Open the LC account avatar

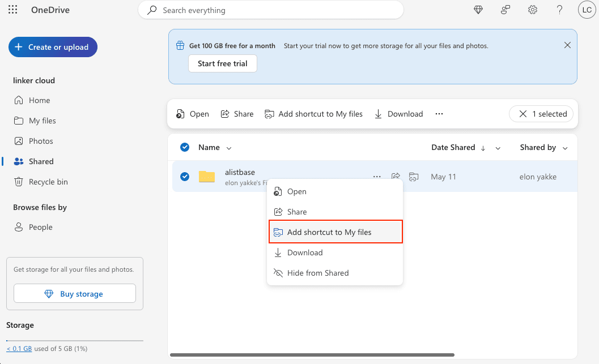coord(587,10)
